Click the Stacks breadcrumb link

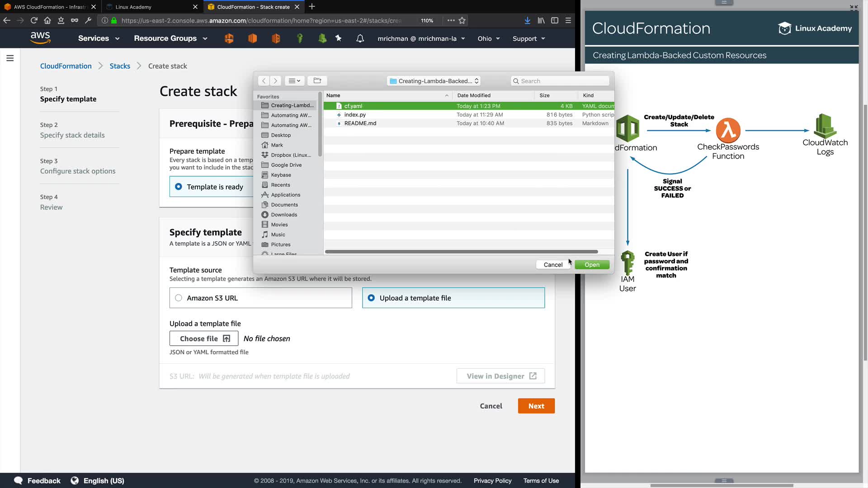[120, 66]
